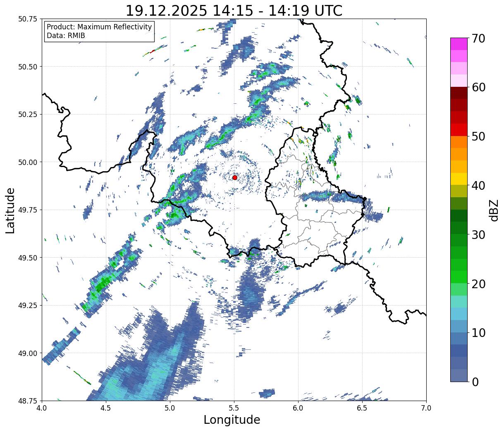
Task: Click the colorbar tick label 50
Action: point(478,136)
